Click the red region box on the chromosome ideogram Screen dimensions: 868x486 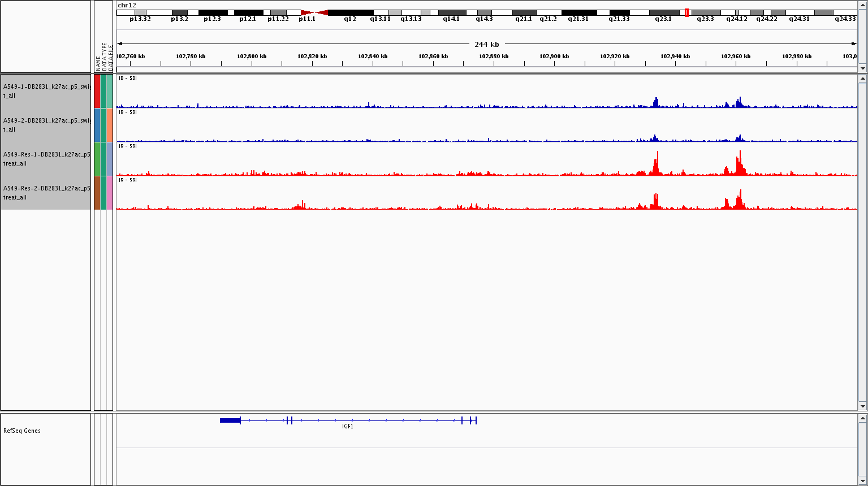(686, 12)
